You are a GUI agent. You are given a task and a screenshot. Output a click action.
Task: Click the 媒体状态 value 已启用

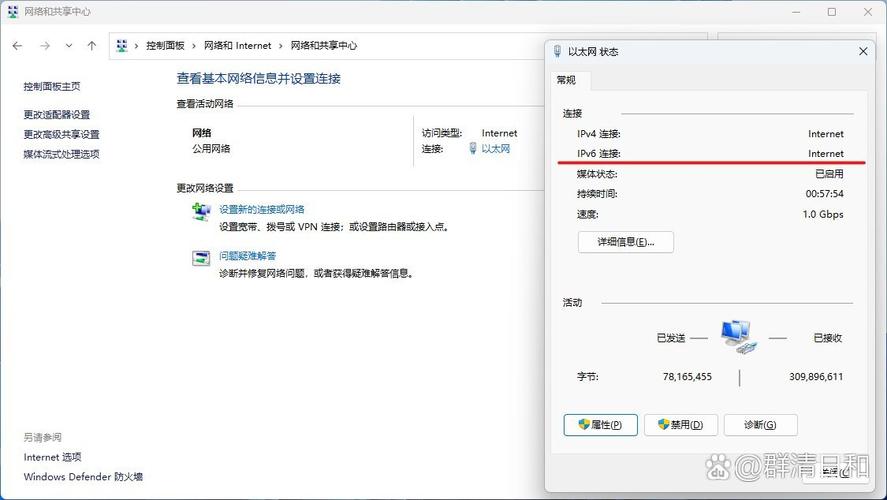pyautogui.click(x=829, y=174)
